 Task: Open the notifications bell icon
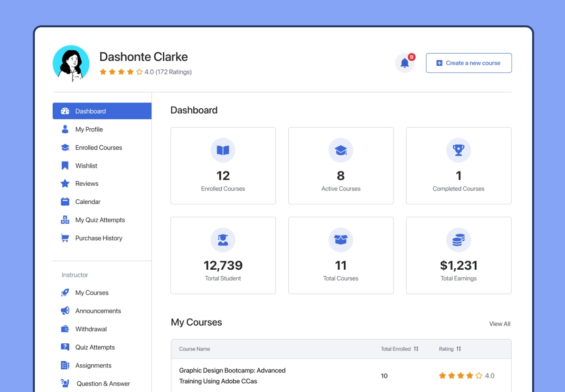[x=404, y=63]
